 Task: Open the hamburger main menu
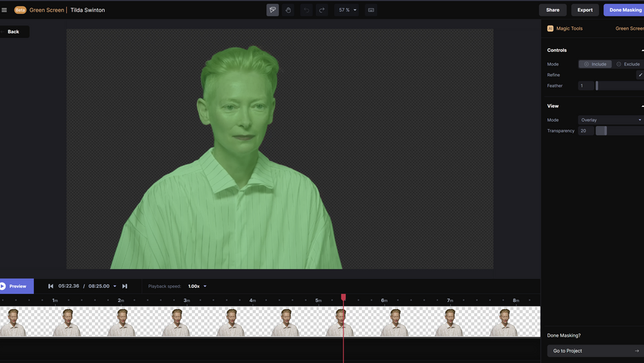pos(4,10)
